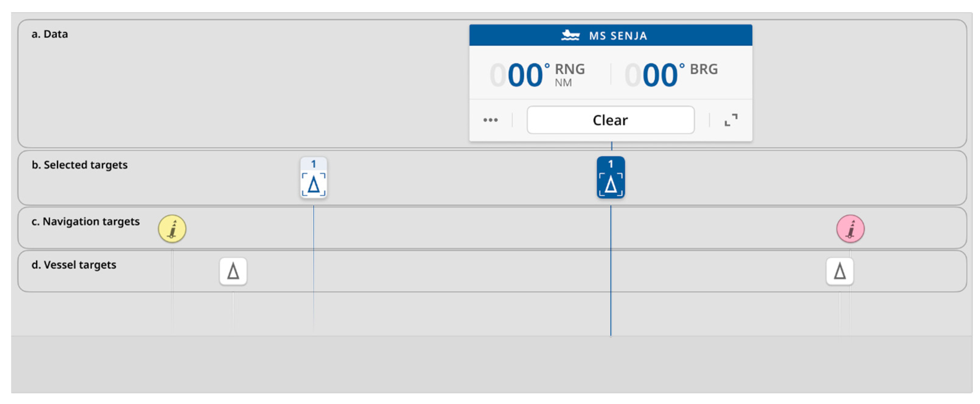This screenshot has width=980, height=404.
Task: Select the right white vessel target icon
Action: pos(840,272)
